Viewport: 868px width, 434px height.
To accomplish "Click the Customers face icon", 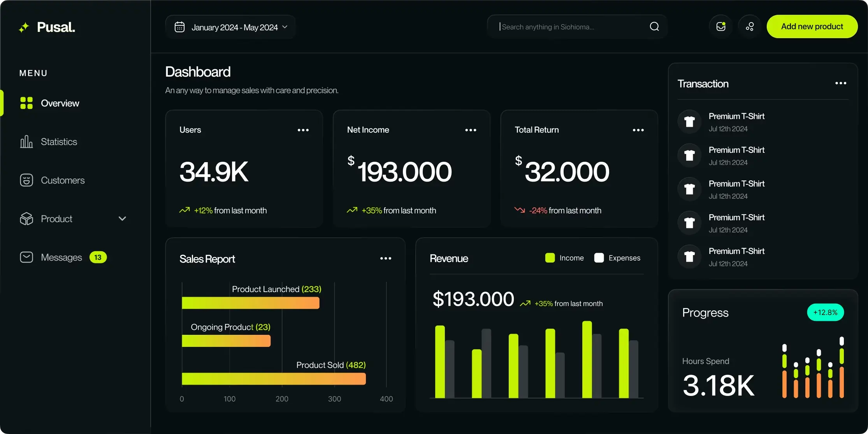I will coord(26,180).
